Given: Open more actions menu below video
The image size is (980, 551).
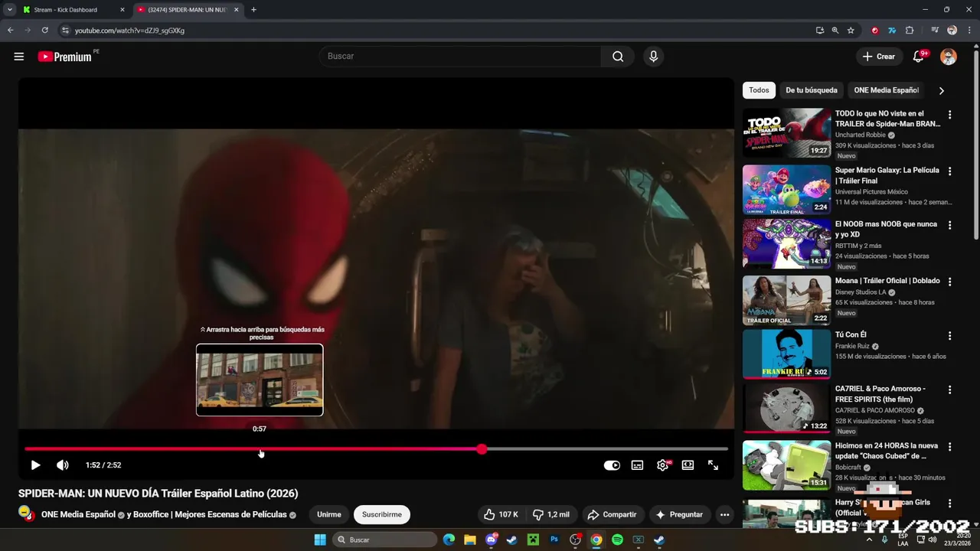Looking at the screenshot, I should pyautogui.click(x=724, y=515).
